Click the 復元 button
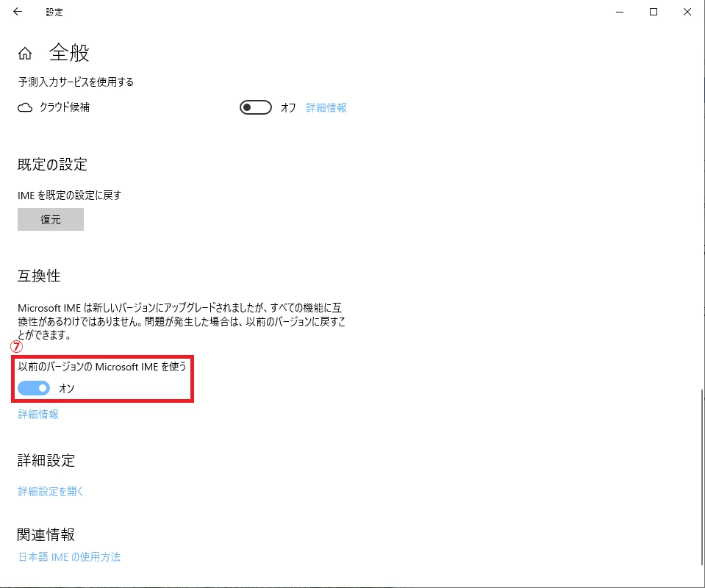Viewport: 705px width, 588px height. point(50,219)
